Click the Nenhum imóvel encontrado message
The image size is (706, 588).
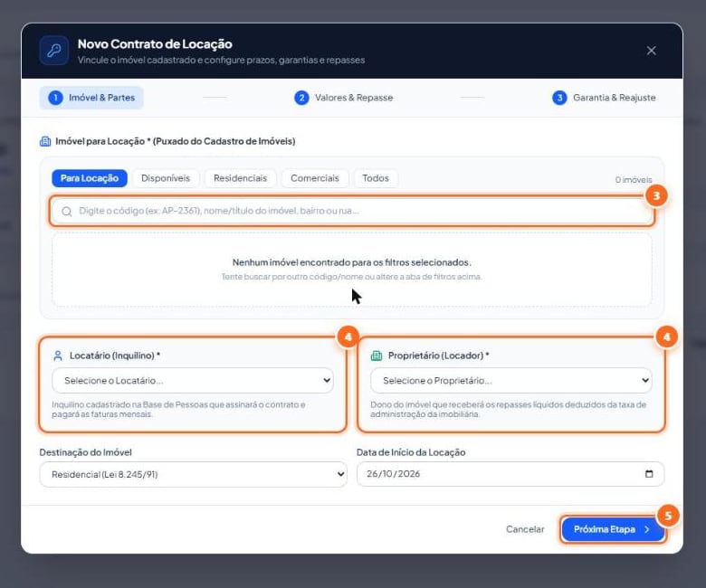pyautogui.click(x=352, y=262)
